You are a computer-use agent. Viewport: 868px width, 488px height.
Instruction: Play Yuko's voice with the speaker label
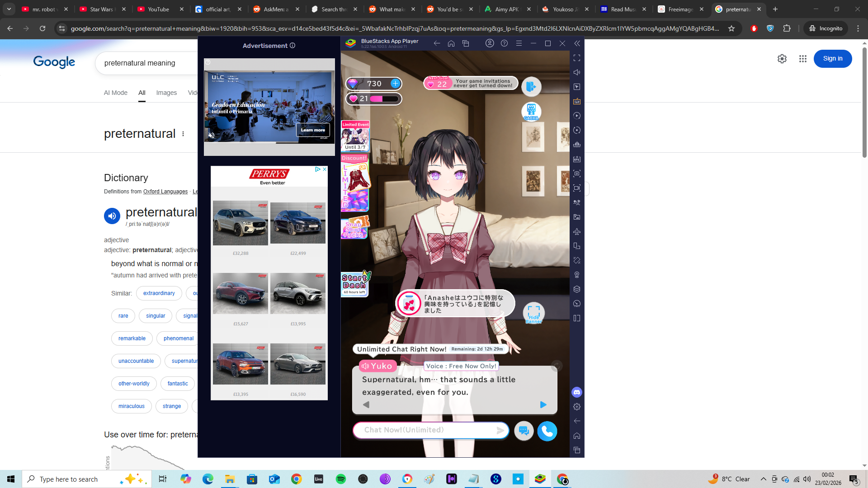377,366
